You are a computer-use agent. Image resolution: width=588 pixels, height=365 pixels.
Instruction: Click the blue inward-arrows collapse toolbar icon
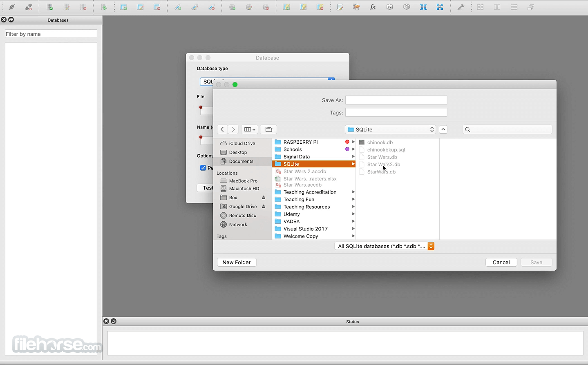click(423, 7)
